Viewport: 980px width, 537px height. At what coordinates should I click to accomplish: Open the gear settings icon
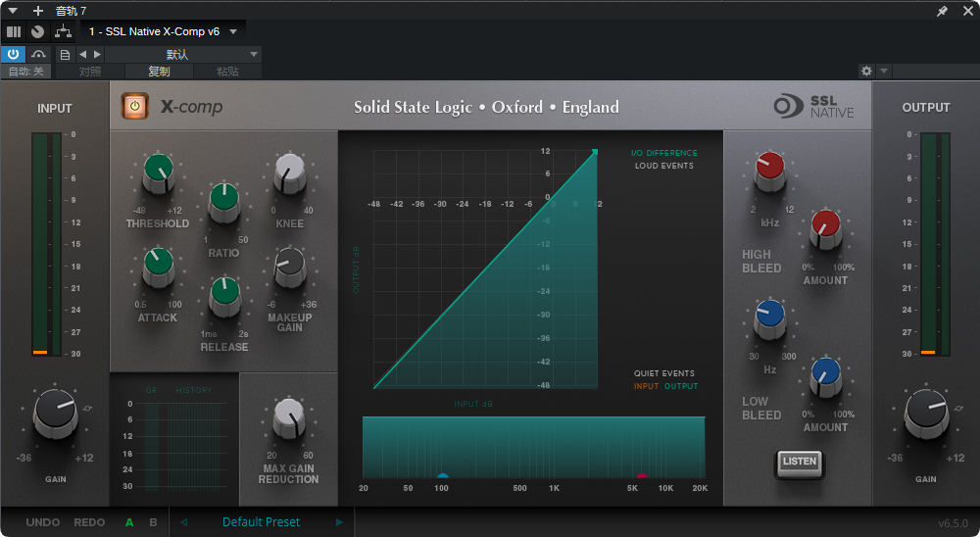coord(866,71)
